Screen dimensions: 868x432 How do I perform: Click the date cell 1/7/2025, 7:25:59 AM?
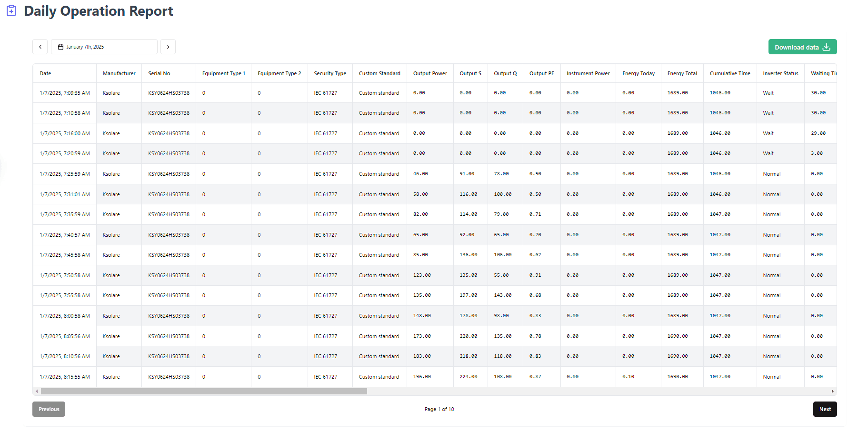click(65, 174)
